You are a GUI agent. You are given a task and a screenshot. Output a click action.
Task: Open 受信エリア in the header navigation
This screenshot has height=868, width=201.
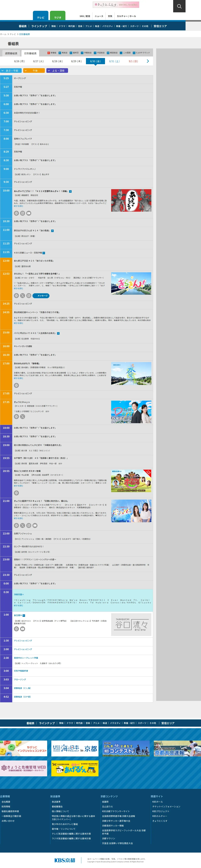(160, 26)
